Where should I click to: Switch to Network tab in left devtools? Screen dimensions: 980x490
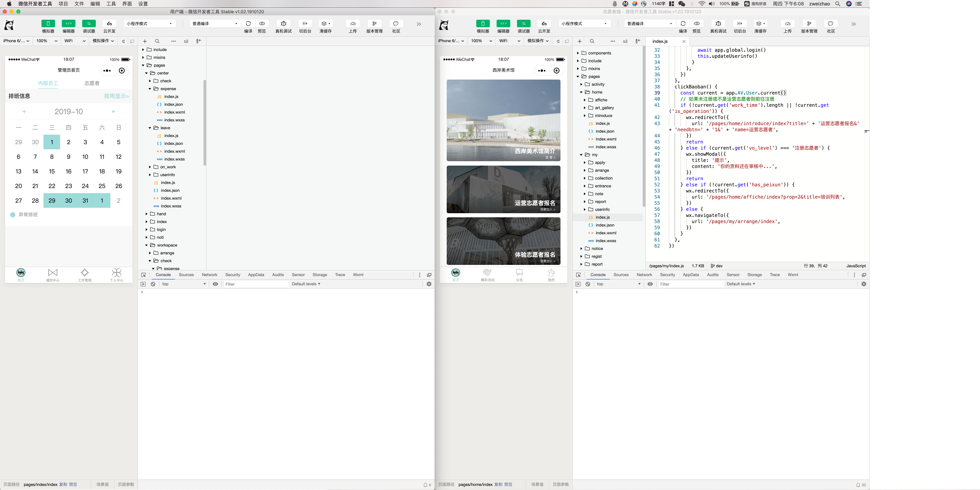click(x=209, y=275)
